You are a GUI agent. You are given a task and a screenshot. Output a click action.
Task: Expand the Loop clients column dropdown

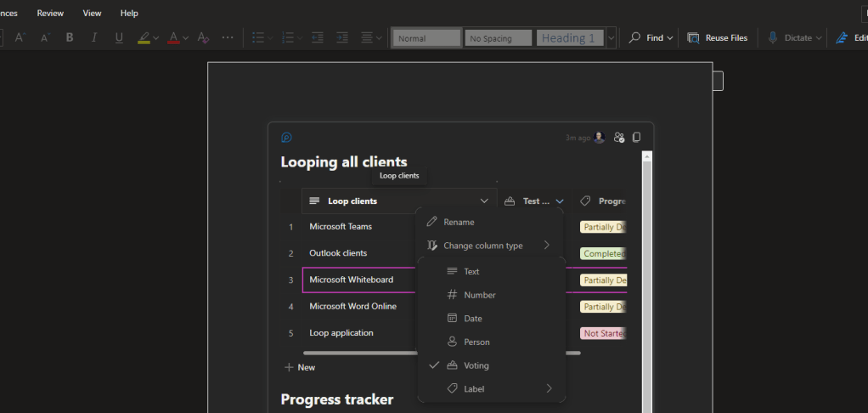point(484,201)
